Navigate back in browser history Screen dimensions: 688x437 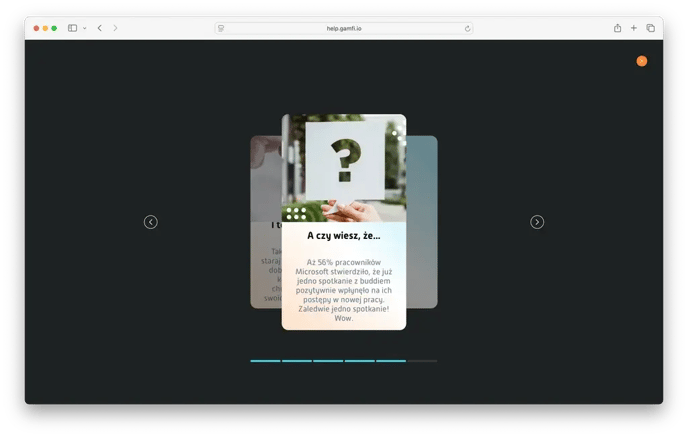click(x=99, y=28)
